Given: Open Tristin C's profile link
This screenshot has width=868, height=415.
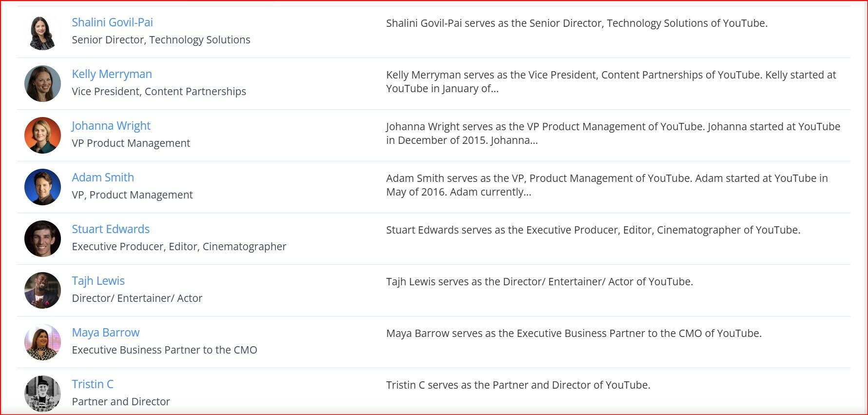Looking at the screenshot, I should pos(93,384).
